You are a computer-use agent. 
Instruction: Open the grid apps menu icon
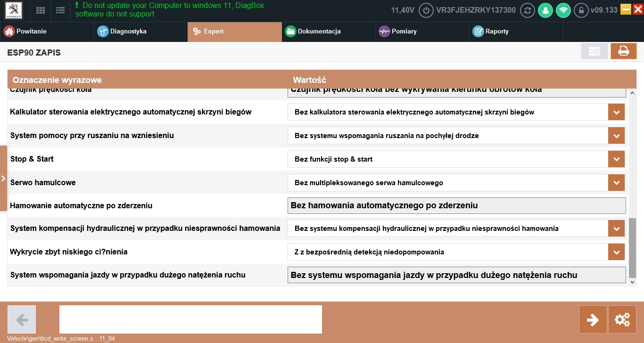coord(41,10)
